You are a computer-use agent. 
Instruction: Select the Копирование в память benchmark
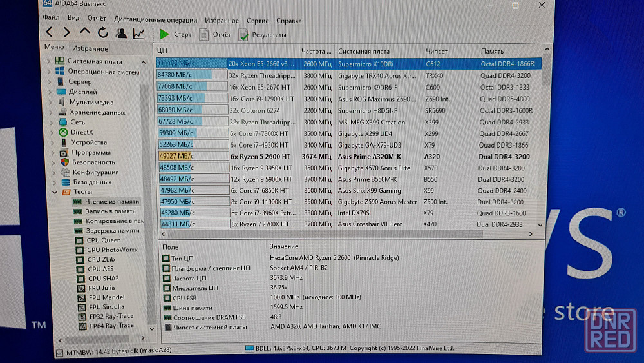[x=115, y=221]
